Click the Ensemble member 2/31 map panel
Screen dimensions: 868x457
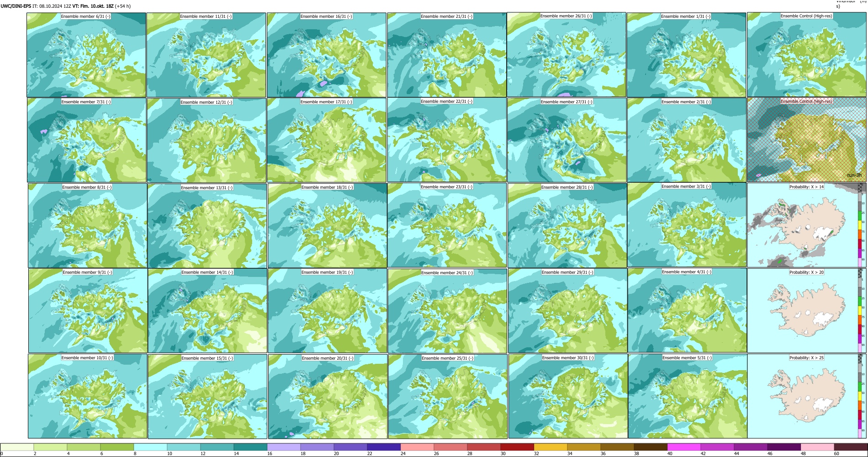tap(687, 140)
